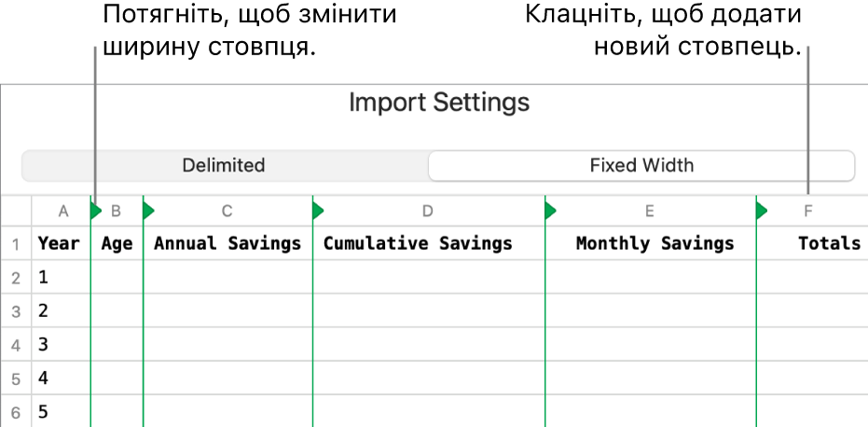The image size is (868, 427).
Task: Select the Monthly Savings cell
Action: click(x=654, y=243)
